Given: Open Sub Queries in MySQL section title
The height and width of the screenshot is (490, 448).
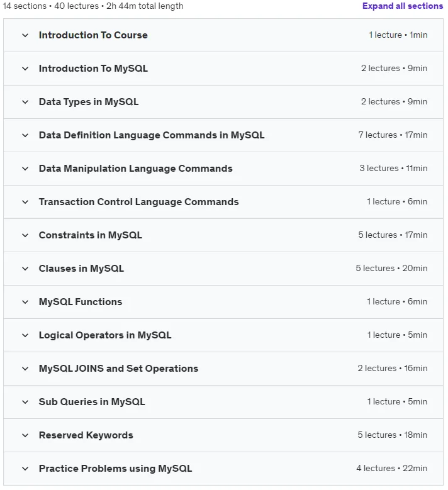Looking at the screenshot, I should [x=92, y=402].
